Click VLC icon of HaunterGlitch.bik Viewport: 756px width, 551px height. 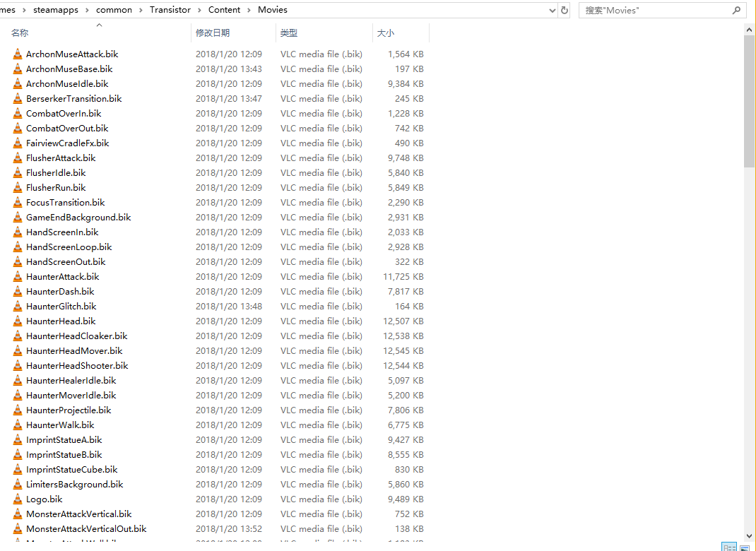tap(18, 306)
